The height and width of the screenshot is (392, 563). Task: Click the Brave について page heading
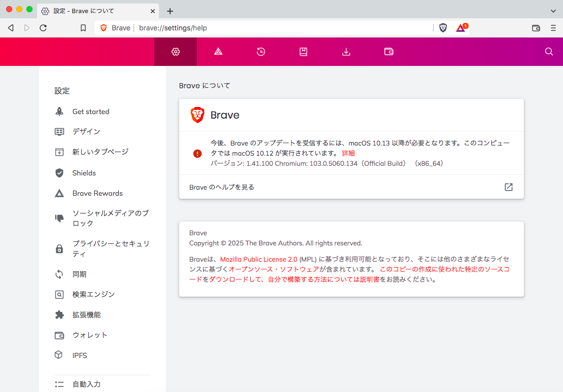pos(205,85)
